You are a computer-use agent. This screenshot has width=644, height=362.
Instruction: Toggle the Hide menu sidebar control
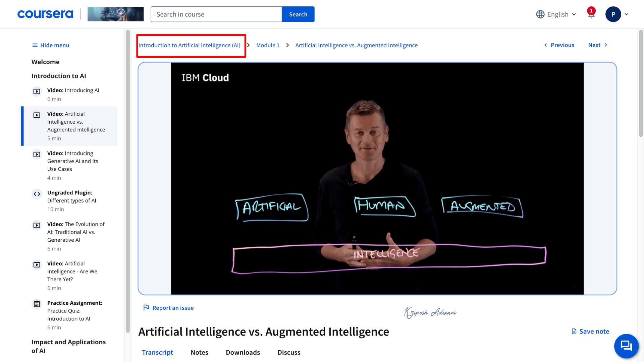(x=51, y=45)
